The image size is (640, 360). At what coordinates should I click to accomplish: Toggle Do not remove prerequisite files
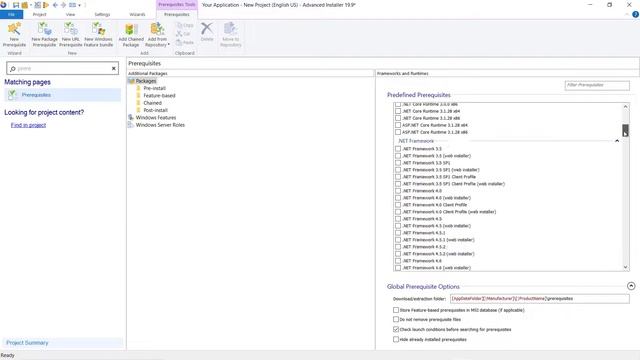tap(396, 320)
